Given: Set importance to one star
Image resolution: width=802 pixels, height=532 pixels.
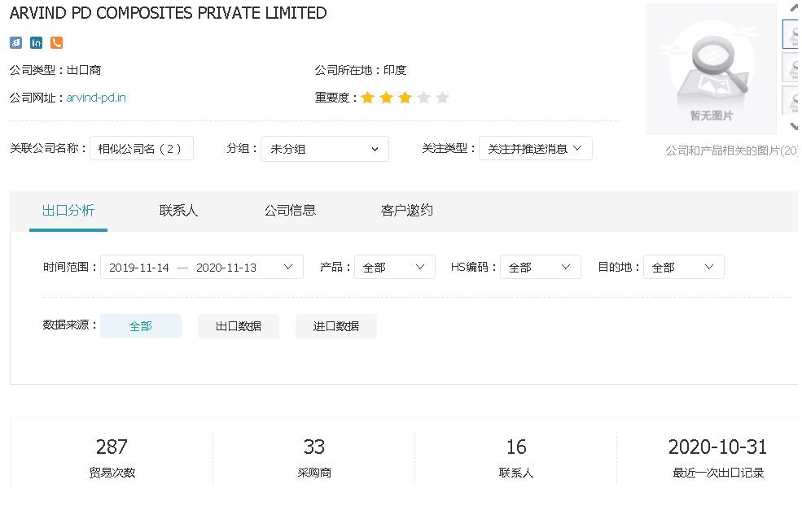Looking at the screenshot, I should click(368, 98).
